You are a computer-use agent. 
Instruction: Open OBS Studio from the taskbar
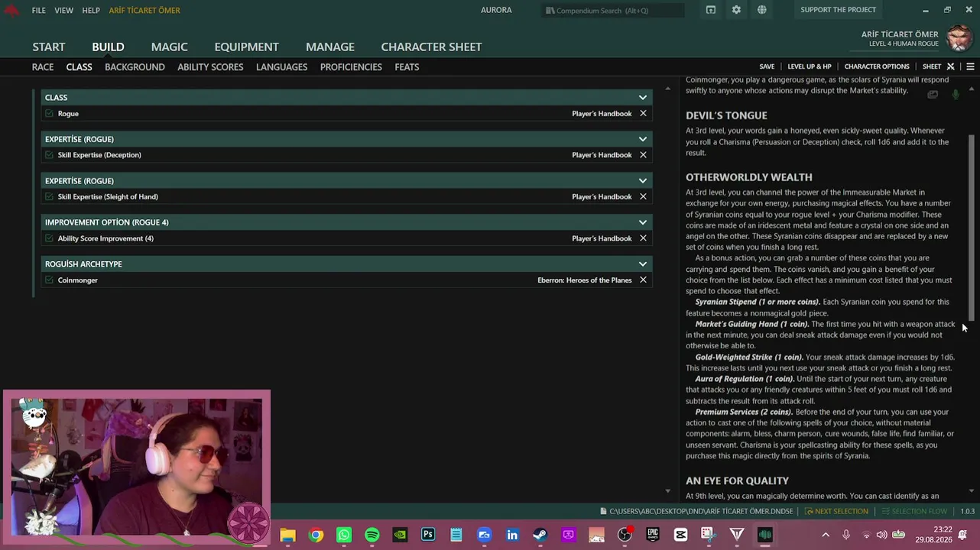625,535
